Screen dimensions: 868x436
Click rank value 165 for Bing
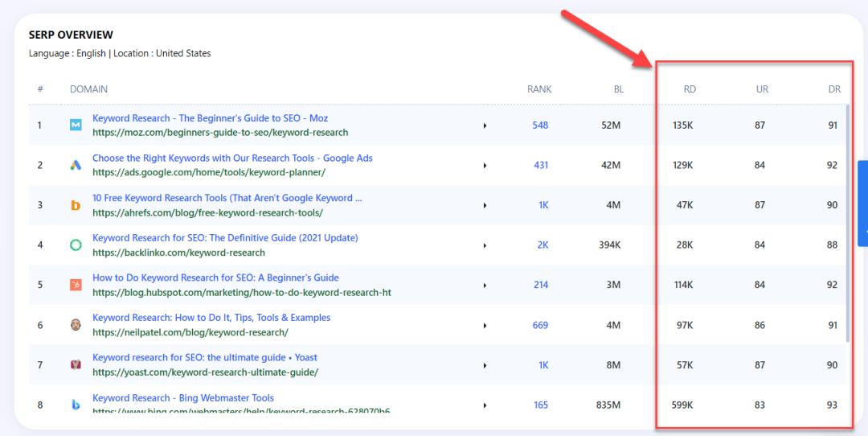[x=541, y=405]
